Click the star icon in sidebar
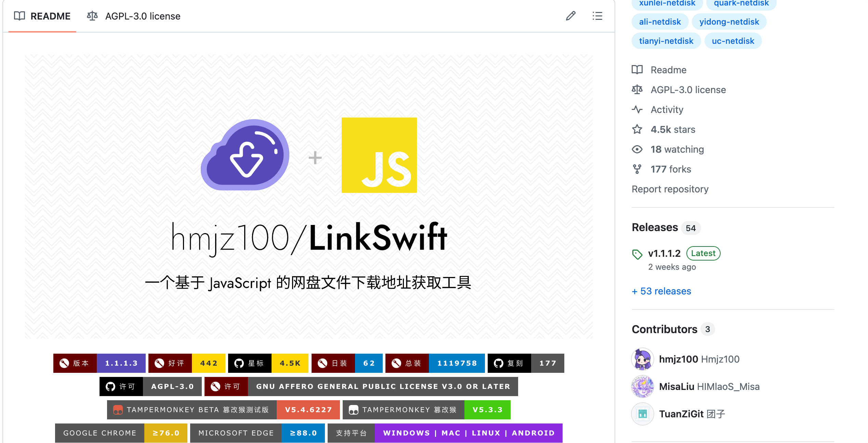This screenshot has width=868, height=443. [637, 129]
